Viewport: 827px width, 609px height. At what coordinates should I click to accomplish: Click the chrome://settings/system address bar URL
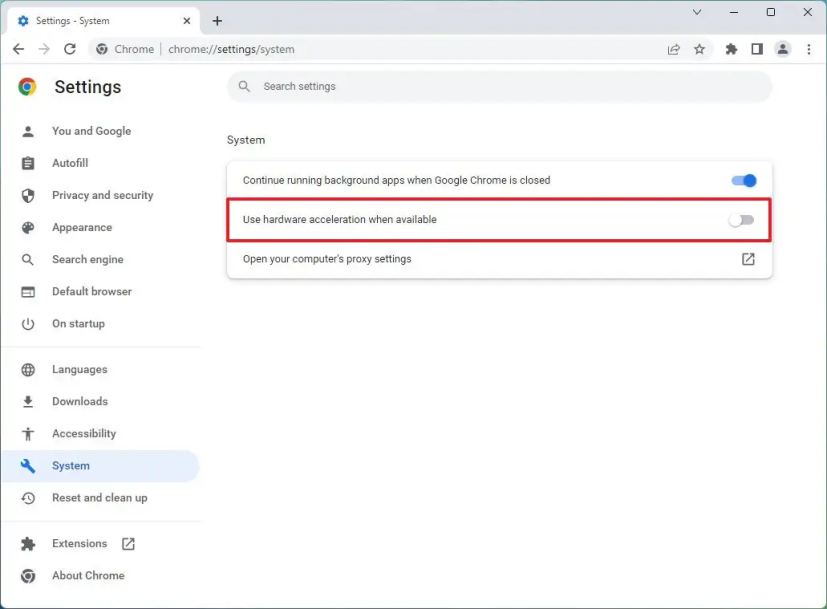231,50
